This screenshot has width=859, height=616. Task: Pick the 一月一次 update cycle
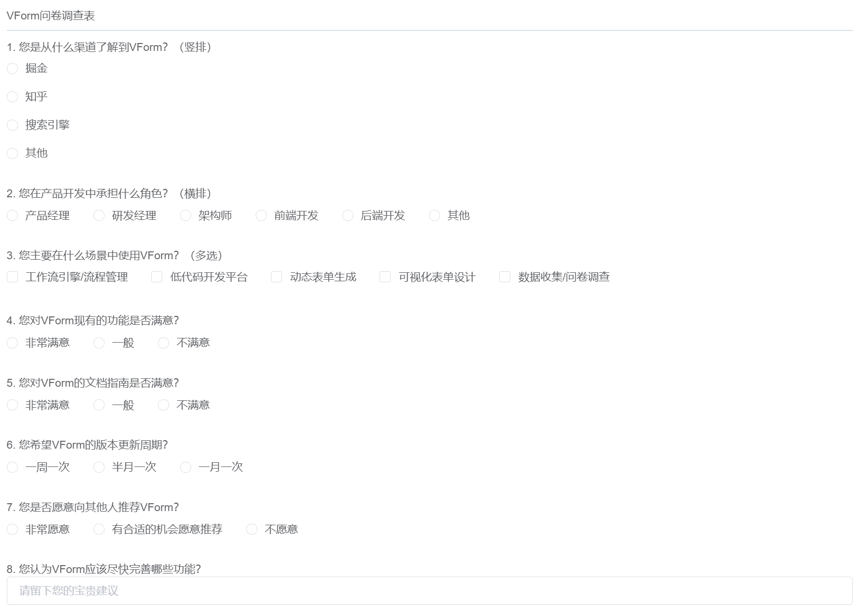click(x=186, y=468)
